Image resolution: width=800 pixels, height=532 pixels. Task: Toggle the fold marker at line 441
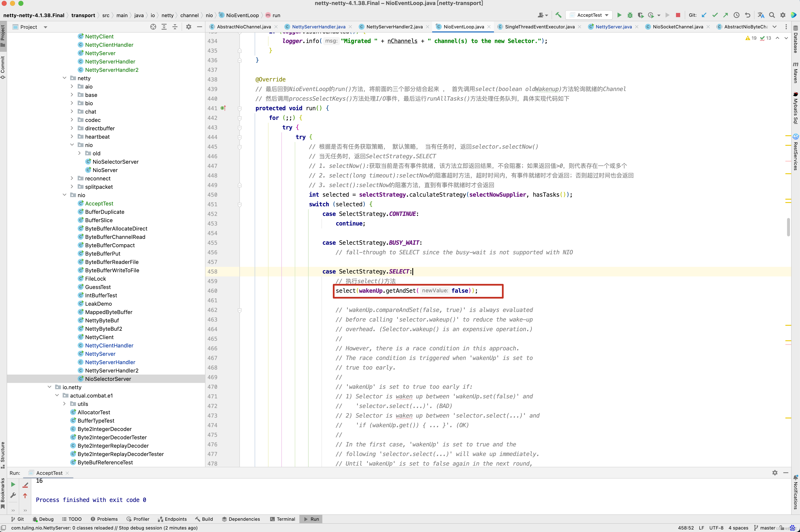click(x=239, y=108)
